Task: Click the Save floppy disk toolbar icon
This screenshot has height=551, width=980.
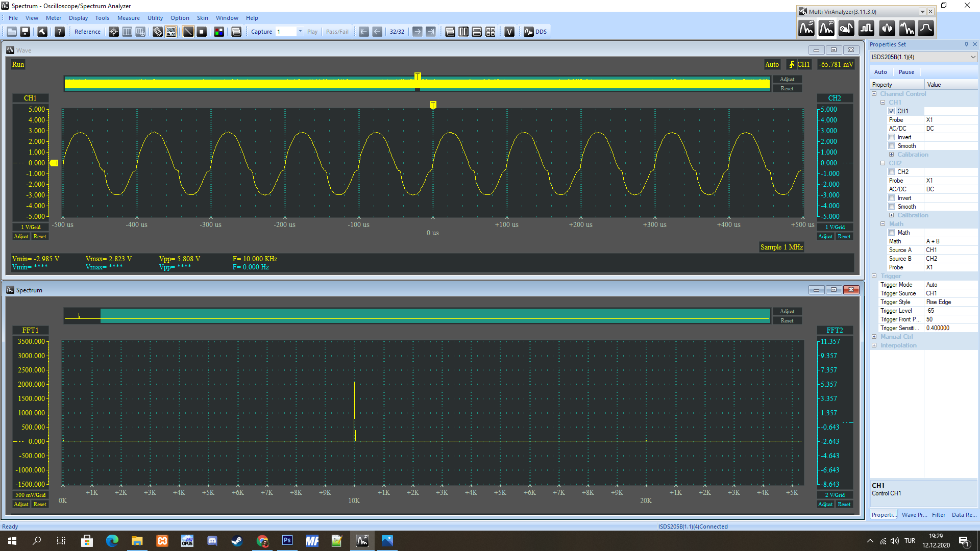Action: tap(25, 32)
